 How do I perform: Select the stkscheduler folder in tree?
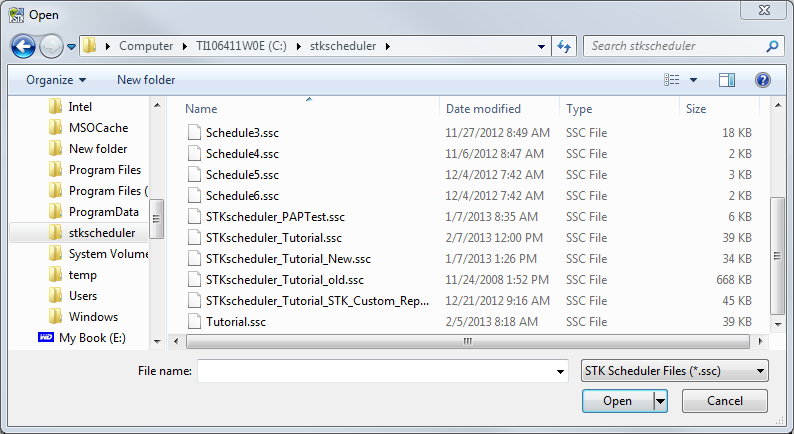tap(101, 233)
